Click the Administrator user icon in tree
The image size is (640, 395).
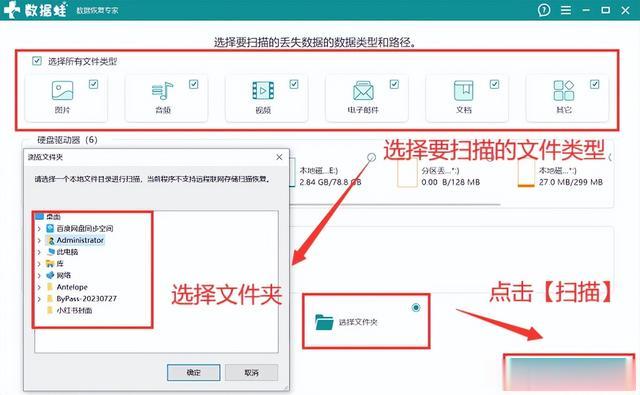coord(51,240)
